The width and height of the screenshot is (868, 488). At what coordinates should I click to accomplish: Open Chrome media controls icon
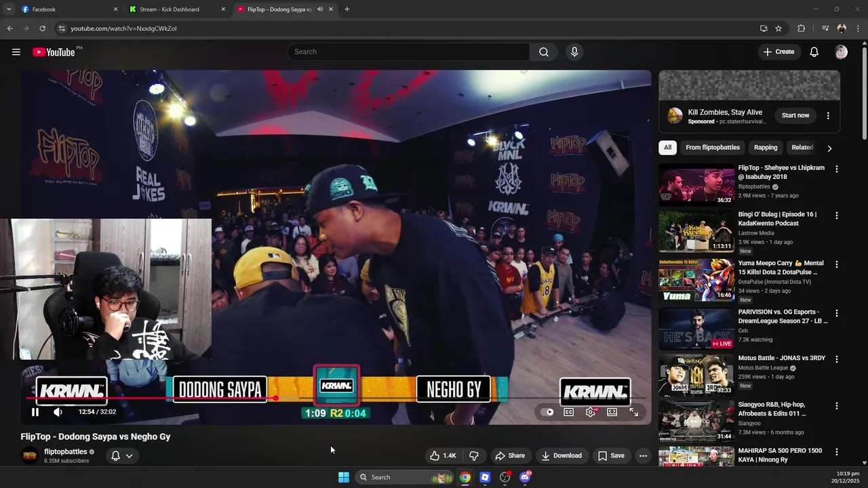(x=825, y=28)
